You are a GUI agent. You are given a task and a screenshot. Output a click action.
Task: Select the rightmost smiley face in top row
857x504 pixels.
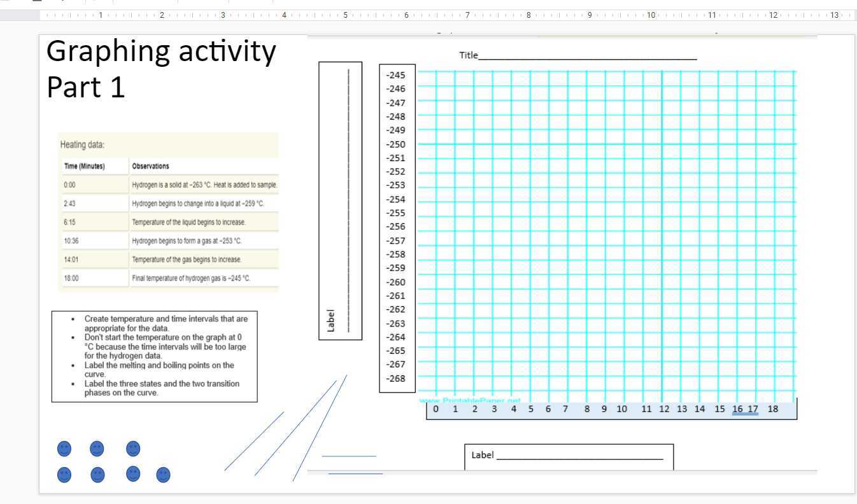[133, 449]
